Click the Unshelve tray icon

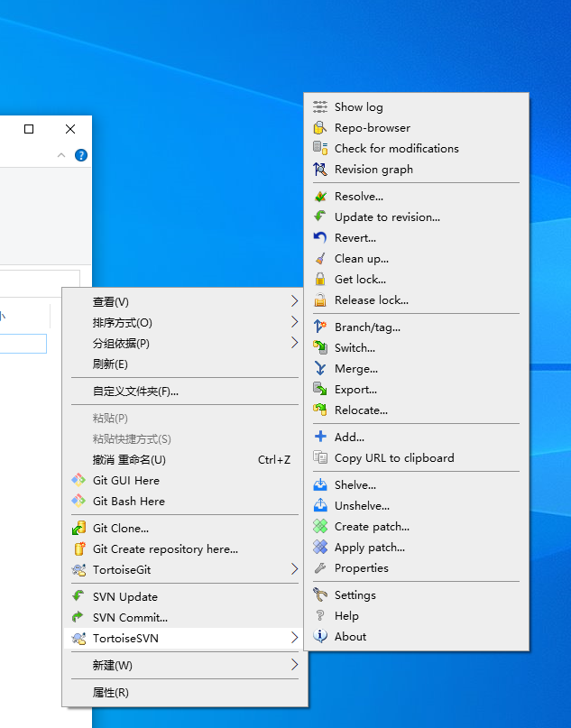[320, 505]
